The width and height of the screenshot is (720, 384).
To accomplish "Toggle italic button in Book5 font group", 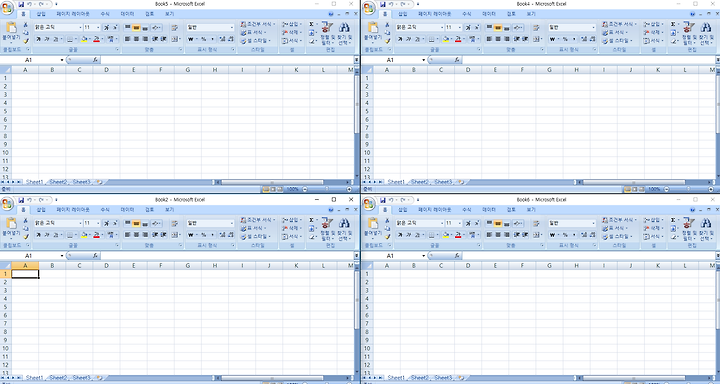I will click(x=47, y=39).
